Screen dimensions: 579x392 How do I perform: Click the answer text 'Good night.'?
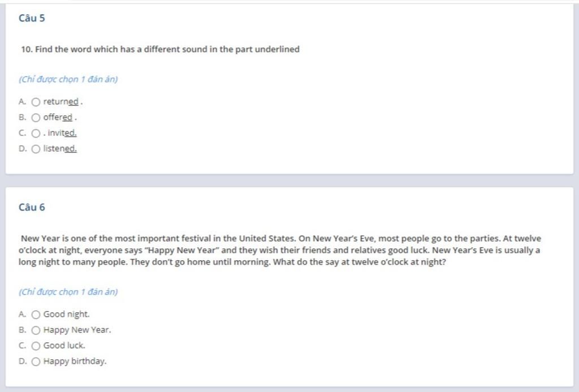[x=67, y=315]
